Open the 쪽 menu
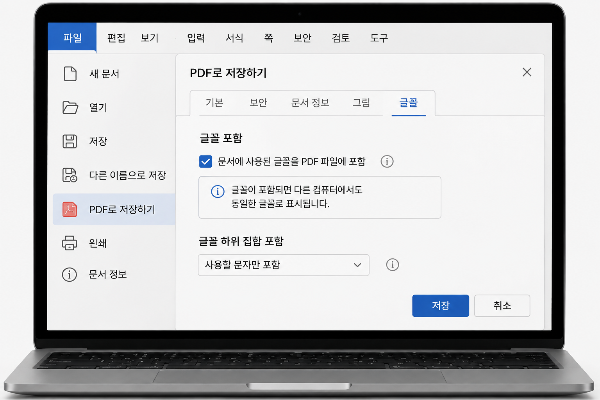This screenshot has width=600, height=400. tap(269, 38)
